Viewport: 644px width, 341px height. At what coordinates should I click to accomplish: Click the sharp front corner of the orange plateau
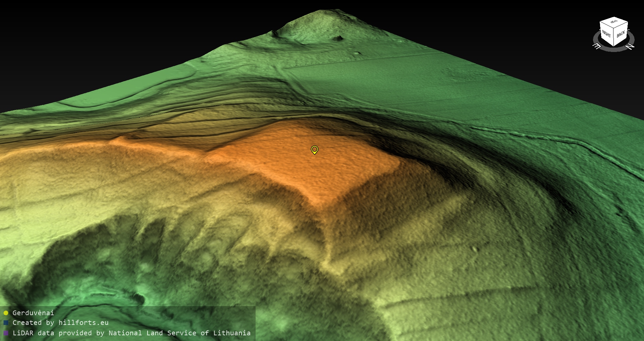[x=323, y=204]
